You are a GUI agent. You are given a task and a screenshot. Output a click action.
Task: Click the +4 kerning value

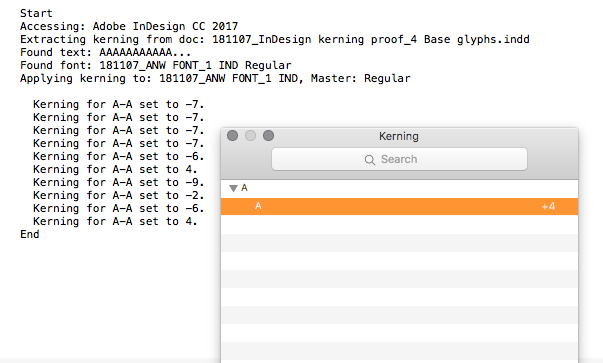(x=548, y=206)
